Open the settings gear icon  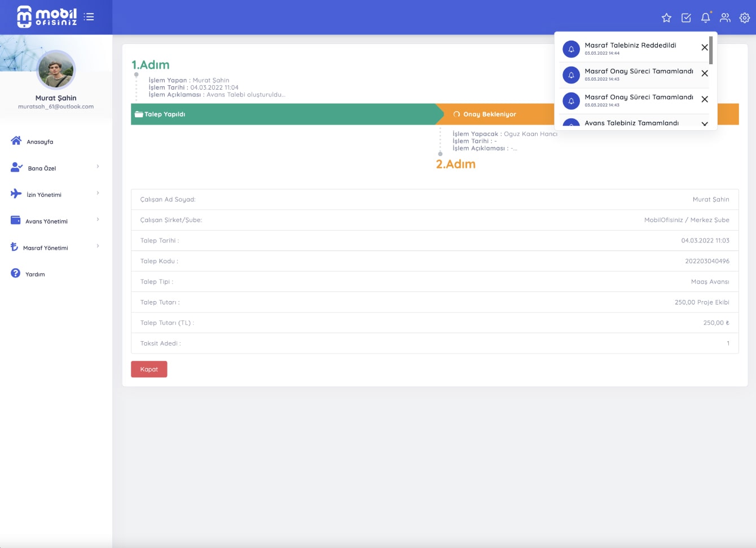point(745,18)
